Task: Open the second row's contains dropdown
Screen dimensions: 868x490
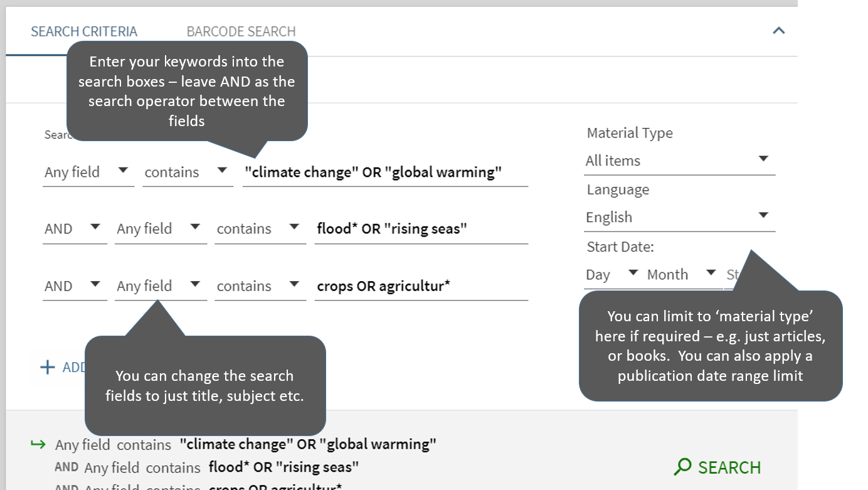Action: [259, 229]
